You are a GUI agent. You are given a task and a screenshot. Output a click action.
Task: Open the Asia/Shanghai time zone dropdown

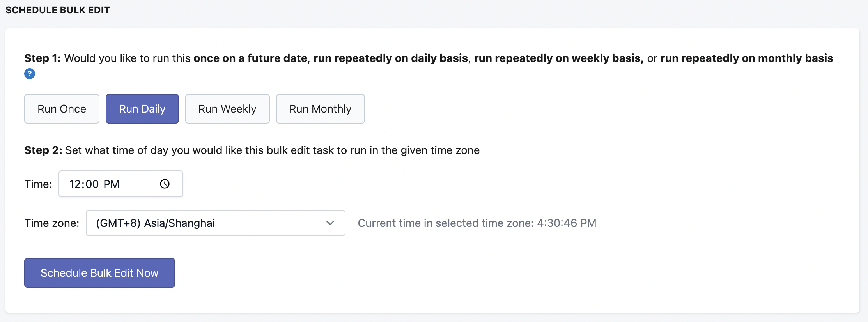216,223
